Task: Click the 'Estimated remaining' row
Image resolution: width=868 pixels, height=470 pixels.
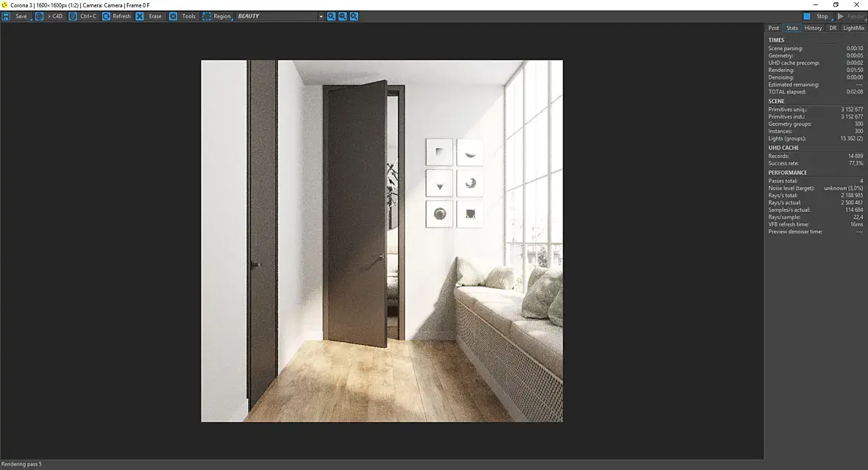Action: point(816,85)
